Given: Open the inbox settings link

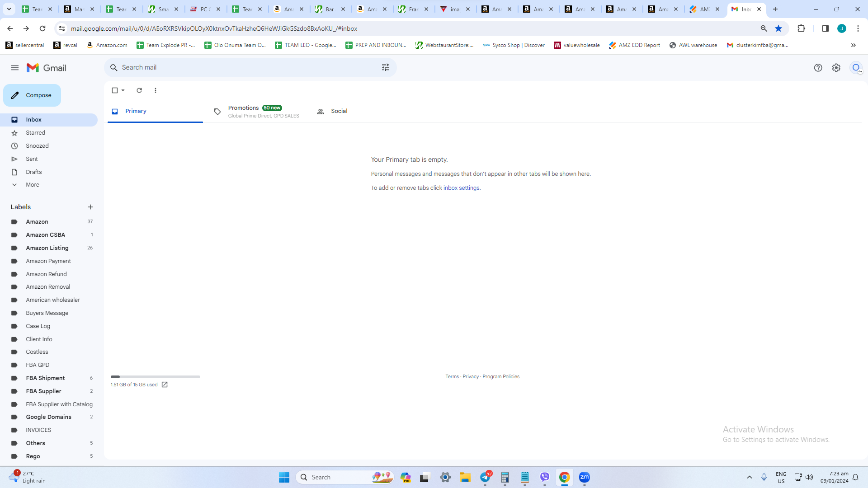Looking at the screenshot, I should click(461, 188).
